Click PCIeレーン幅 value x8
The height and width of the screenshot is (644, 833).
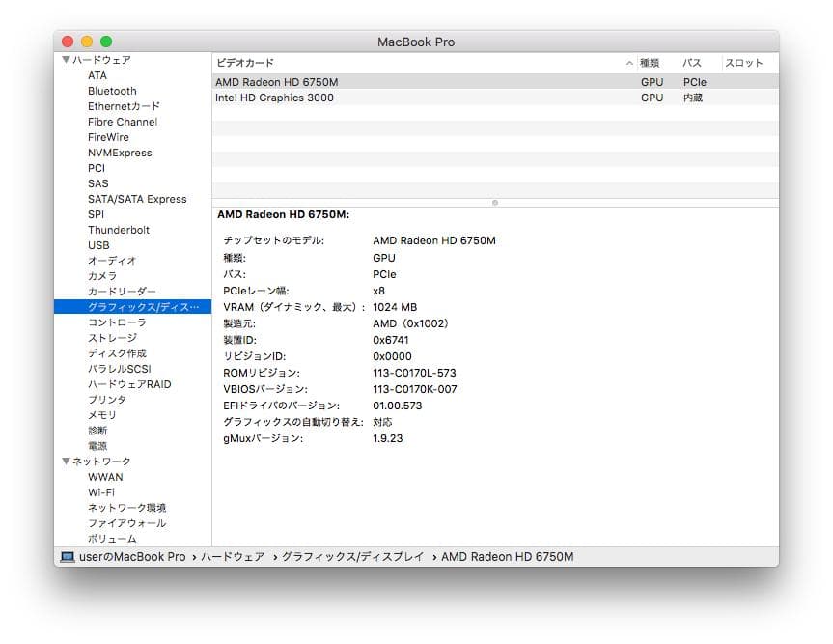click(x=378, y=291)
